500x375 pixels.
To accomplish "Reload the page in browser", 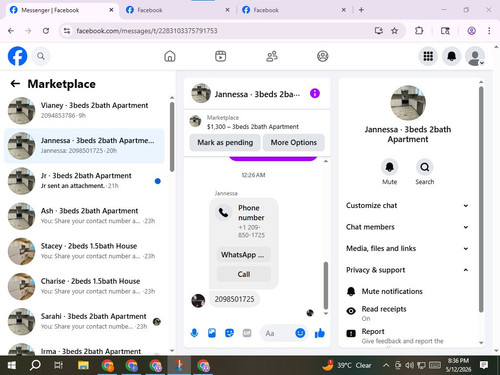I will (46, 31).
